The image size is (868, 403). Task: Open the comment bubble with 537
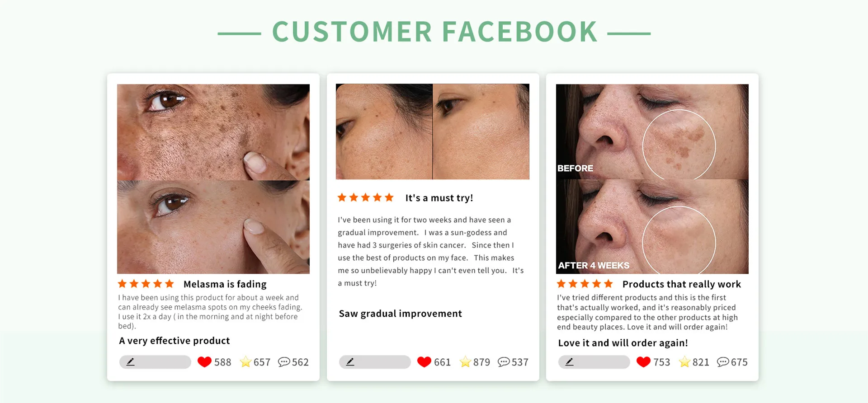tap(504, 362)
